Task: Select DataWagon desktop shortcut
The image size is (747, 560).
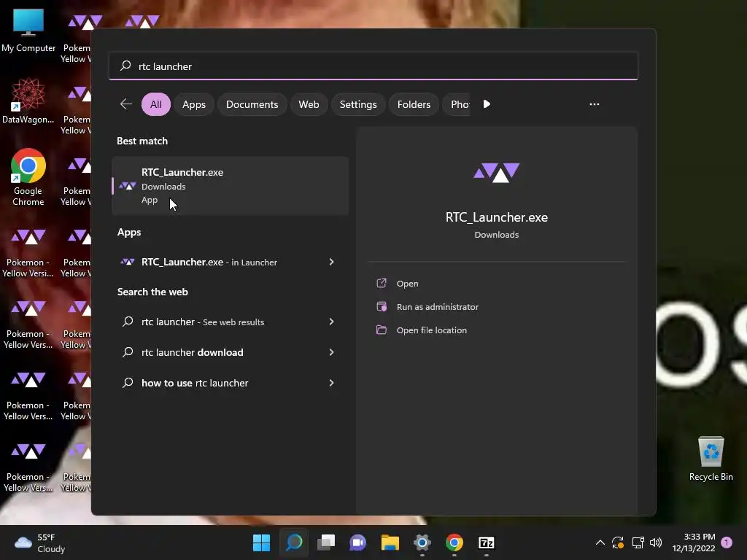Action: 28,101
